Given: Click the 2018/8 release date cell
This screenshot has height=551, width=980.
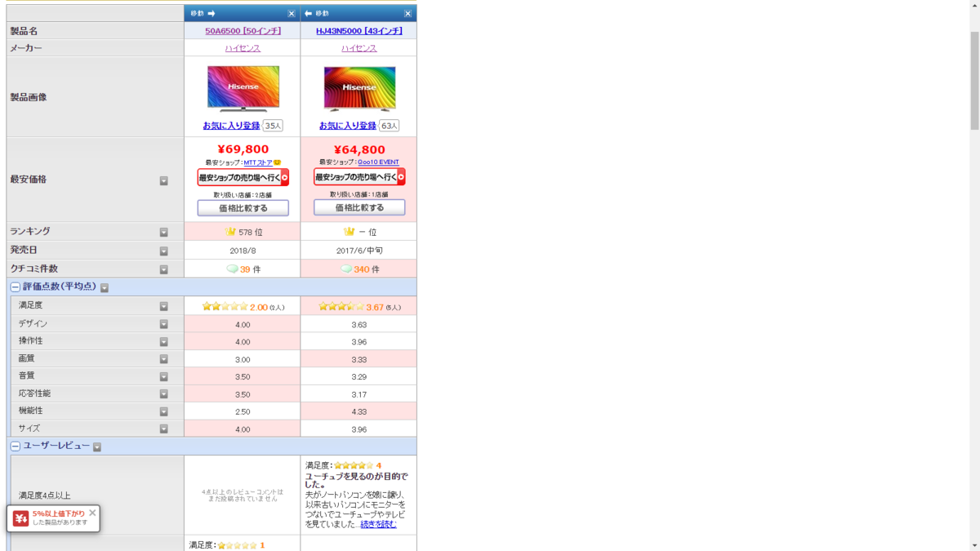Looking at the screenshot, I should coord(243,251).
